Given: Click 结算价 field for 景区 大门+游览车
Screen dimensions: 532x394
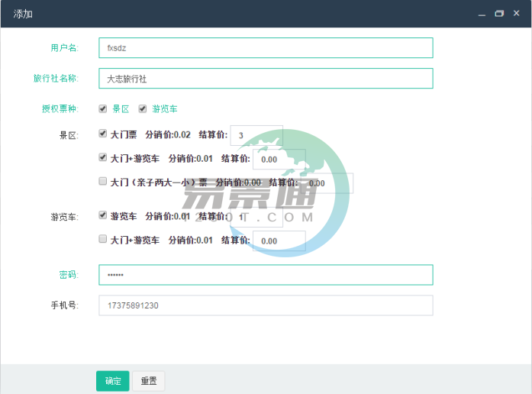Looking at the screenshot, I should click(x=279, y=160).
